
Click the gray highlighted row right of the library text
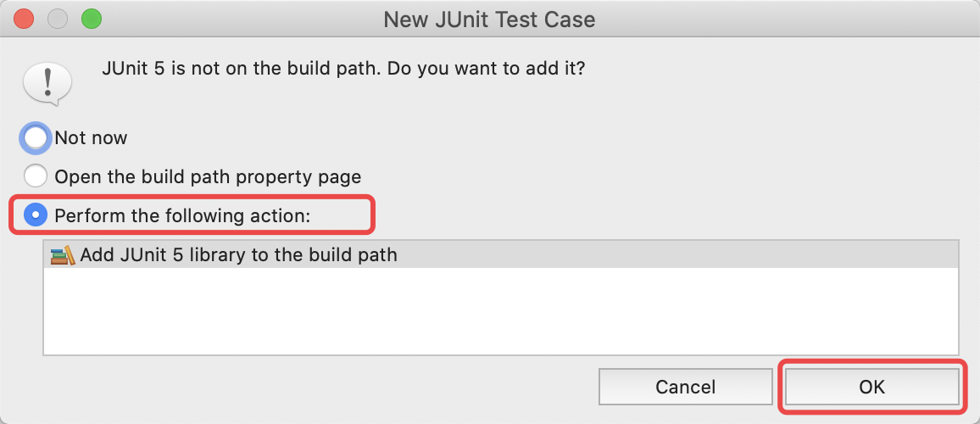pyautogui.click(x=677, y=254)
